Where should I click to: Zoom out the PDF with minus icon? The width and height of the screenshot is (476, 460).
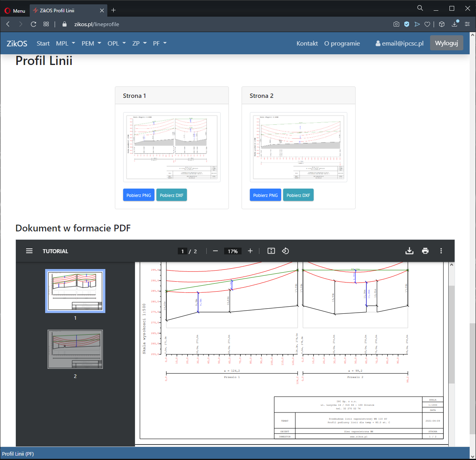tap(215, 251)
